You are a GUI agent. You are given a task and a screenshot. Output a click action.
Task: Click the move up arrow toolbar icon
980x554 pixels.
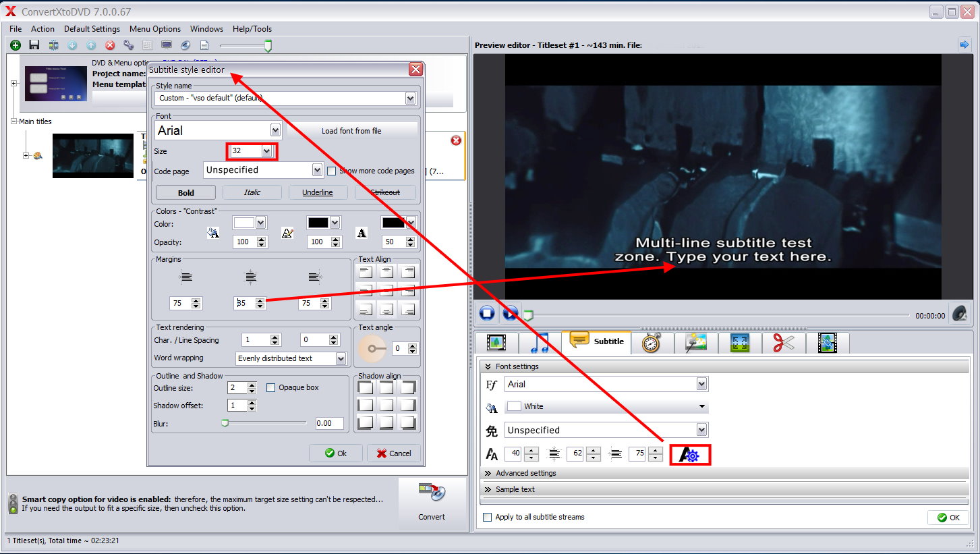click(x=91, y=45)
